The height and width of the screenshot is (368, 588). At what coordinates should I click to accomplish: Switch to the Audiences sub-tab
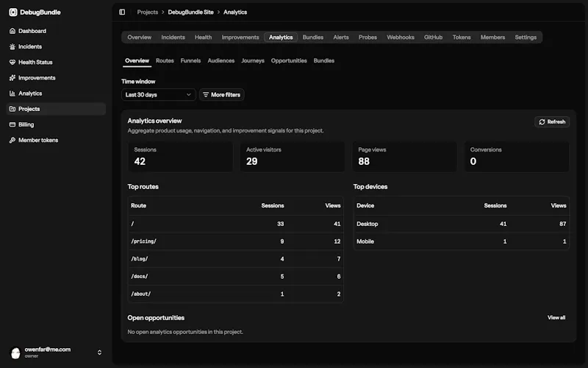tap(221, 61)
